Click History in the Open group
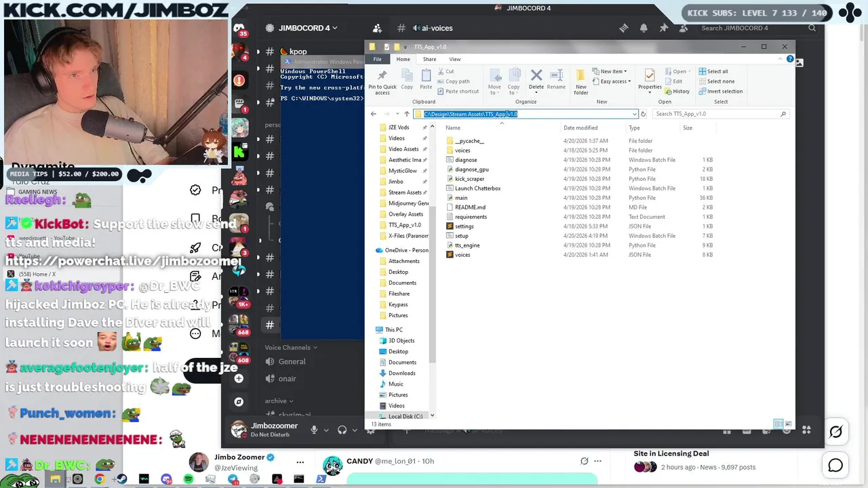This screenshot has width=868, height=488. point(677,91)
